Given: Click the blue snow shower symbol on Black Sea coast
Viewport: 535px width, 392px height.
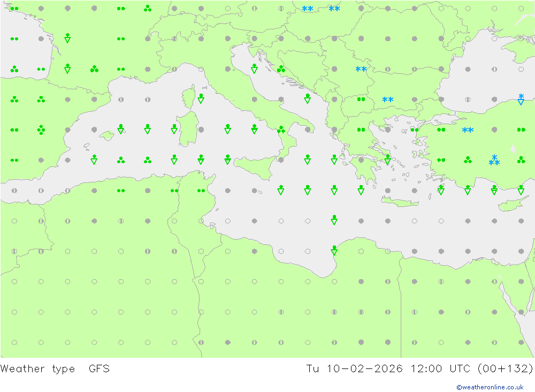Looking at the screenshot, I should click(521, 99).
